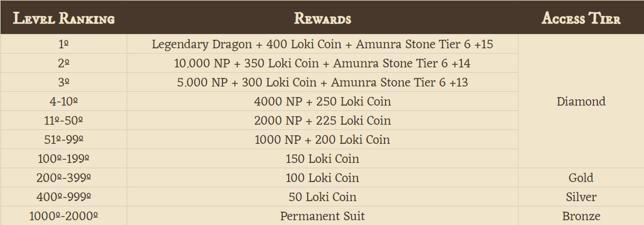Image resolution: width=644 pixels, height=225 pixels.
Task: Click the Bronze access tier cell
Action: (581, 216)
